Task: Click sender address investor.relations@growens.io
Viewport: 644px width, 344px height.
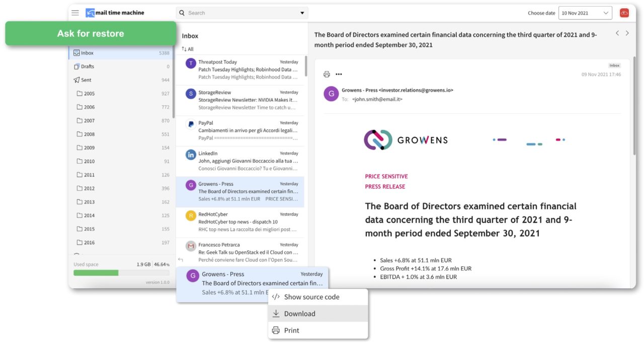Action: pos(416,91)
